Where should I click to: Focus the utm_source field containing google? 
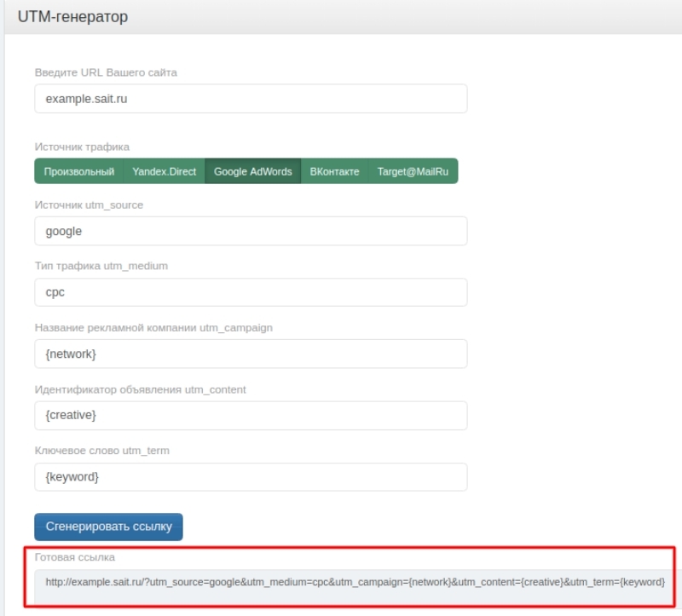tap(251, 231)
